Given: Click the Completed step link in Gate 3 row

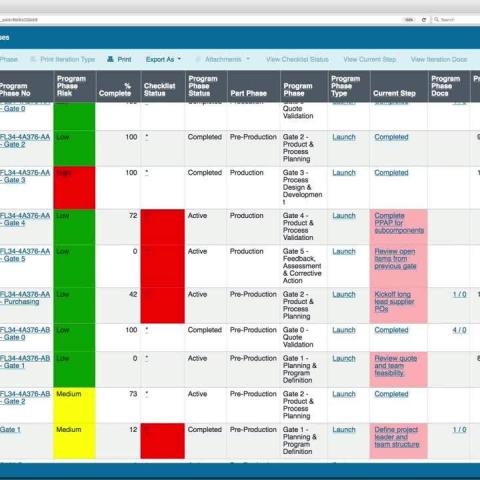Looking at the screenshot, I should click(x=391, y=173).
